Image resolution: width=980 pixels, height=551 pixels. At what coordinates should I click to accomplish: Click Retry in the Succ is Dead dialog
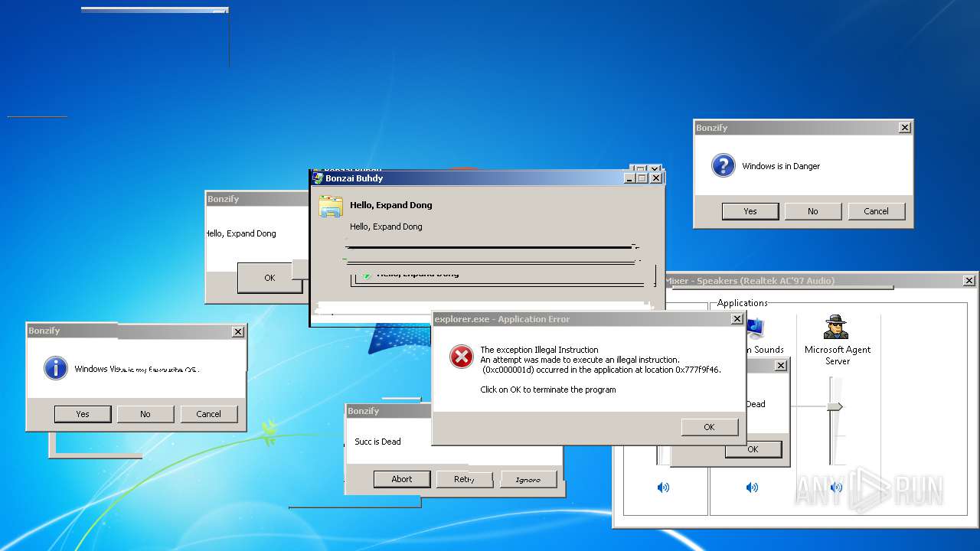(465, 479)
